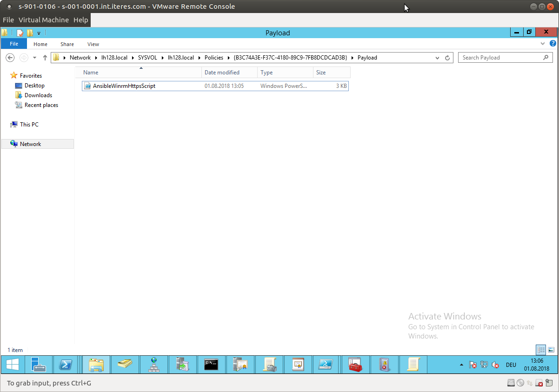
Task: Sort by Size column header
Action: point(331,73)
